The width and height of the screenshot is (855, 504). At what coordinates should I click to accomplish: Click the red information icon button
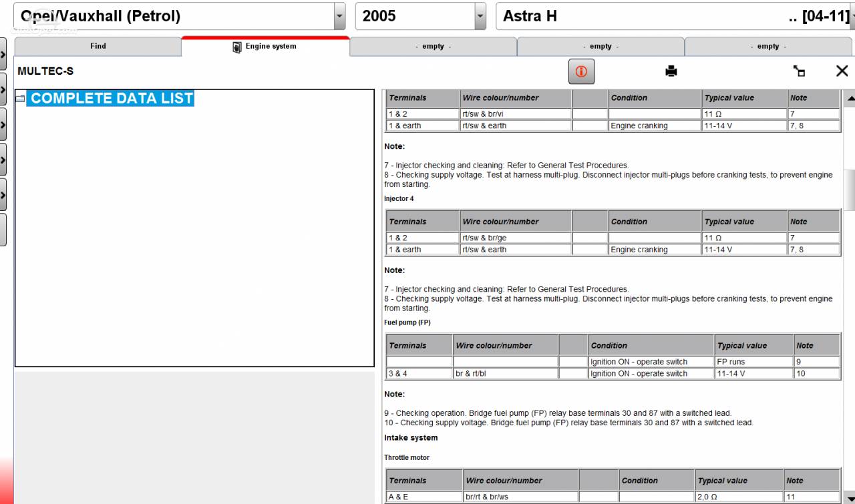click(x=581, y=71)
